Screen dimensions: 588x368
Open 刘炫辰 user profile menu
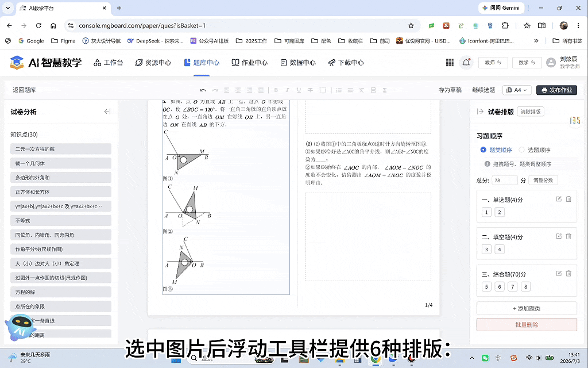[563, 62]
